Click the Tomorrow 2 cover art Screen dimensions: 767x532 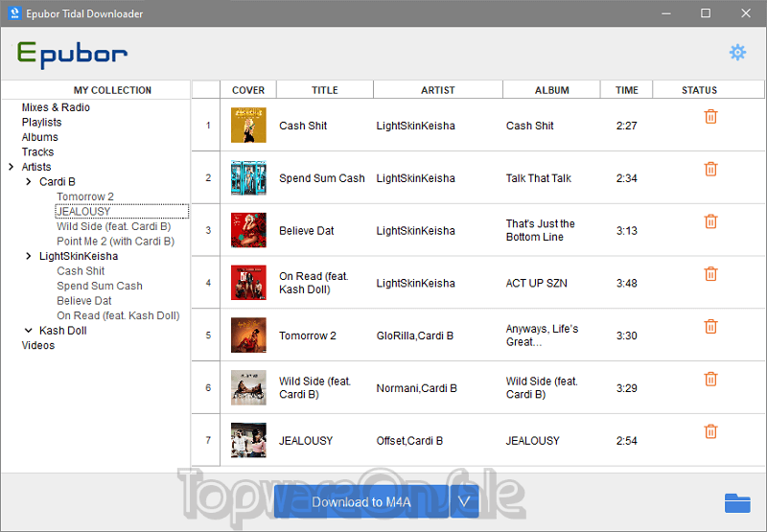coord(248,335)
